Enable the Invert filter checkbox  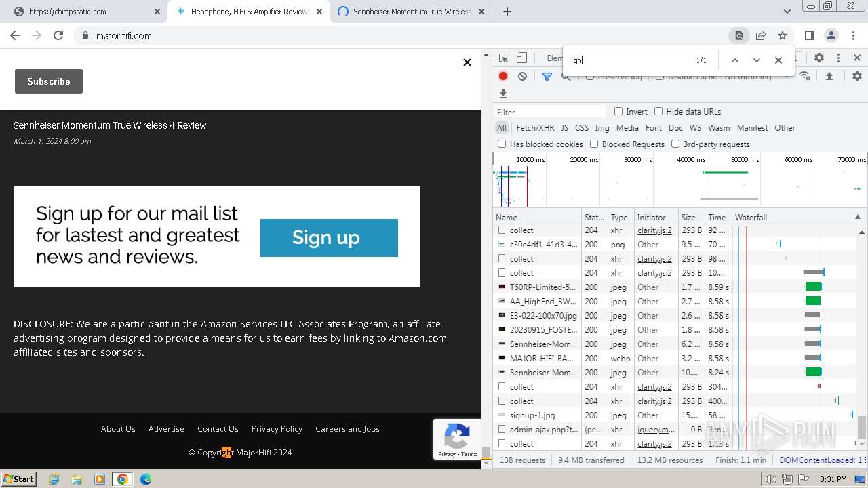tap(618, 111)
